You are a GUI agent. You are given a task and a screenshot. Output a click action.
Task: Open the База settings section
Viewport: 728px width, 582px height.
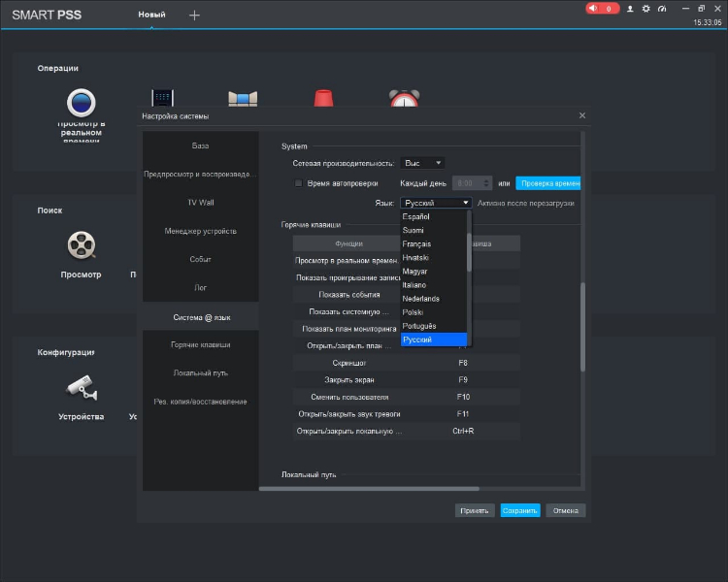point(201,145)
